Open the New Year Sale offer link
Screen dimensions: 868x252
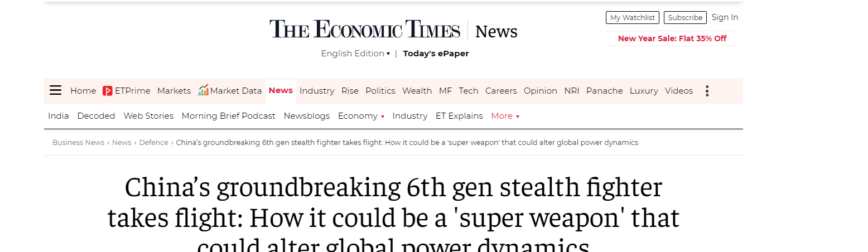(x=672, y=38)
